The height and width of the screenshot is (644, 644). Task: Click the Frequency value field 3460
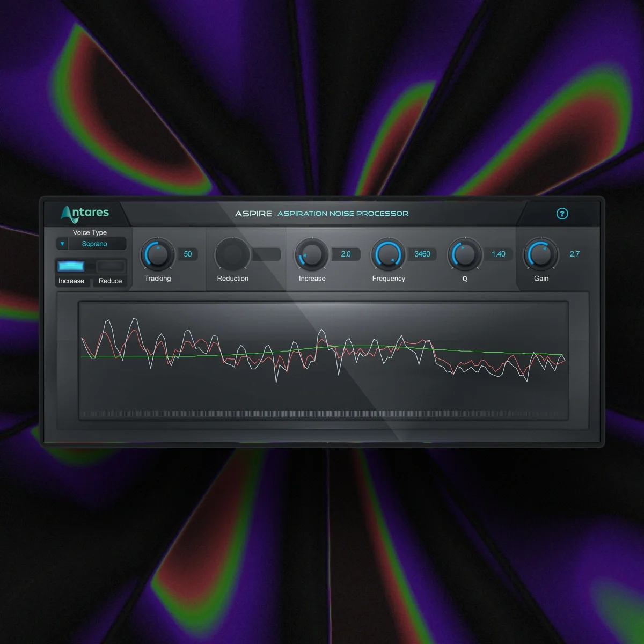(x=422, y=254)
